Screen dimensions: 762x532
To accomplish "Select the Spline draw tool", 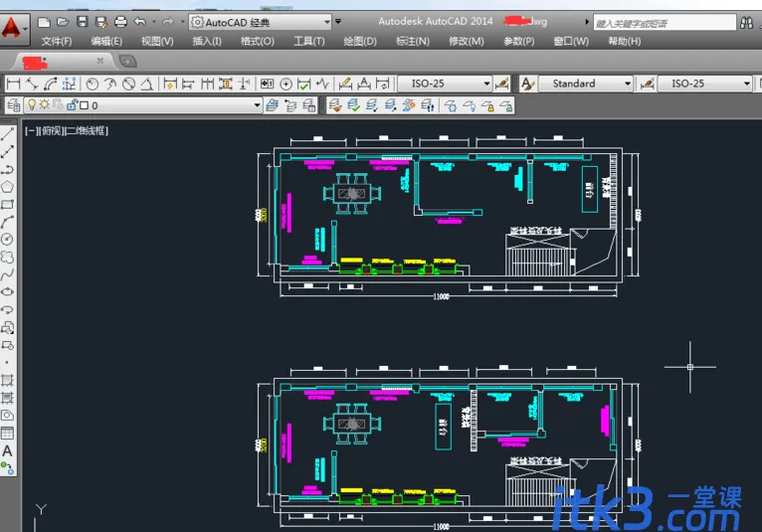I will (7, 274).
